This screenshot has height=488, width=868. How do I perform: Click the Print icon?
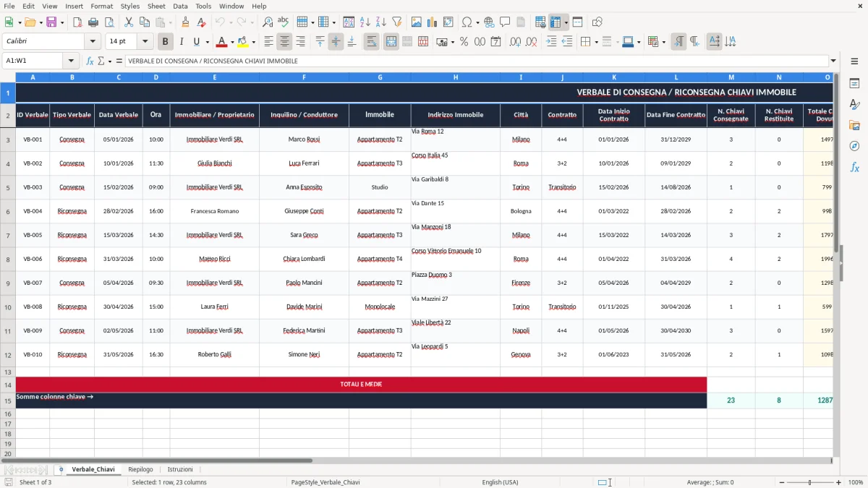tap(94, 22)
